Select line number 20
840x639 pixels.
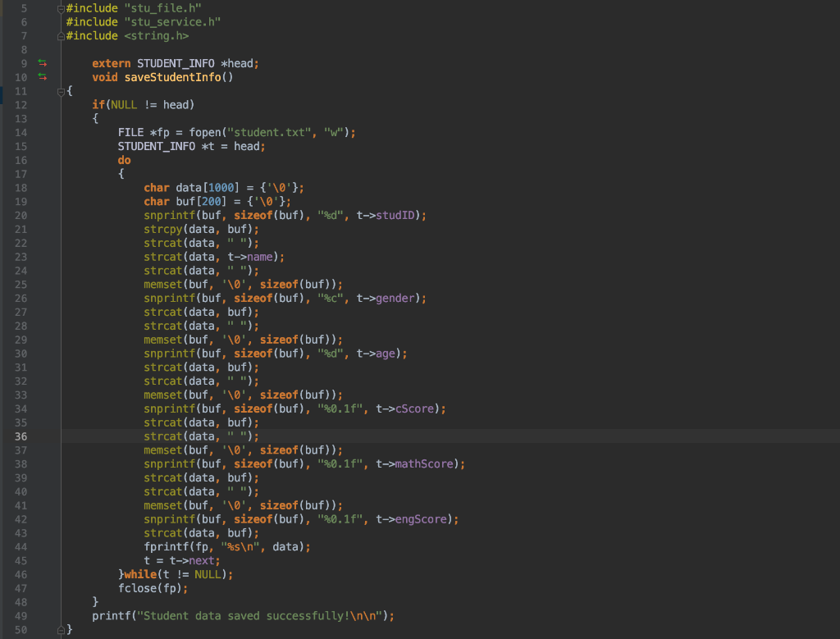21,215
